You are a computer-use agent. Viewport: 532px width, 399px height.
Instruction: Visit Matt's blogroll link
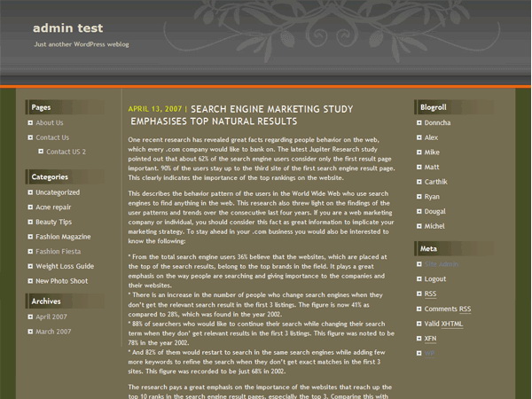click(432, 167)
